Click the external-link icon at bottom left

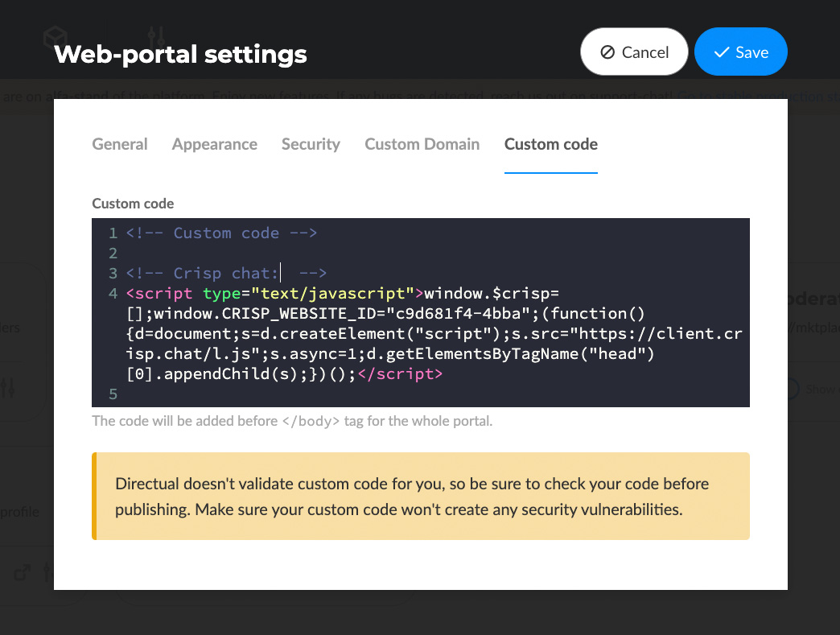tap(23, 573)
